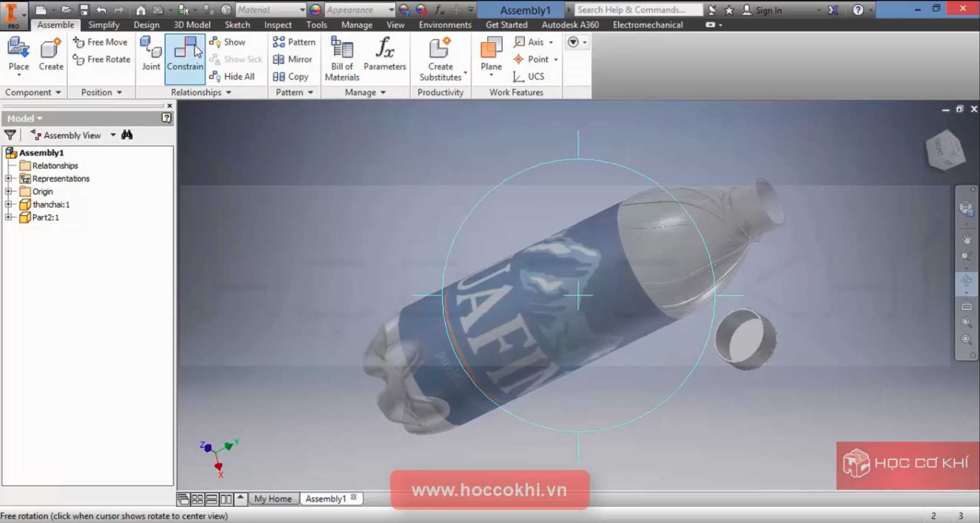Activate the Free Rotate tool
The width and height of the screenshot is (980, 523).
tap(102, 59)
